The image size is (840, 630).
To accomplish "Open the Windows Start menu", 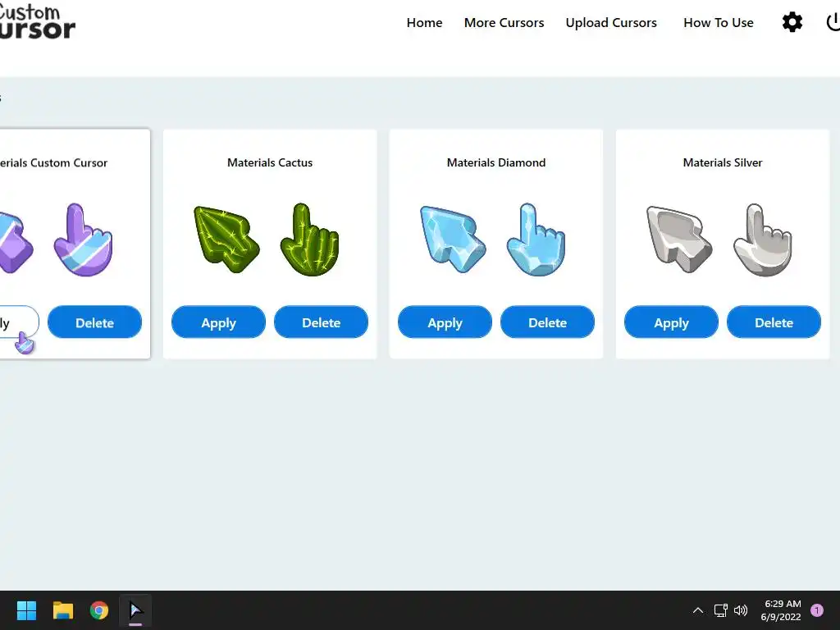I will coord(26,610).
